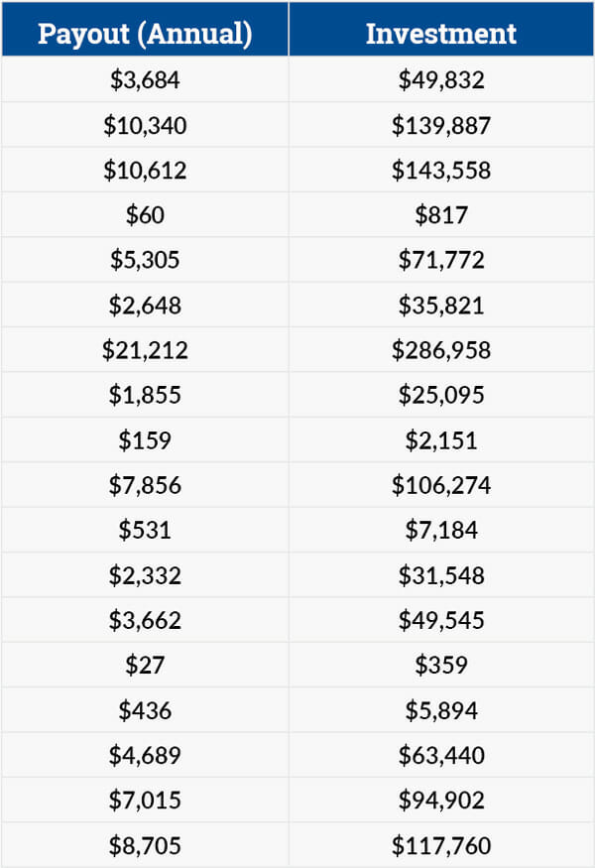Click the Payout (Annual) column header
Screen dimensions: 595x868
point(145,33)
